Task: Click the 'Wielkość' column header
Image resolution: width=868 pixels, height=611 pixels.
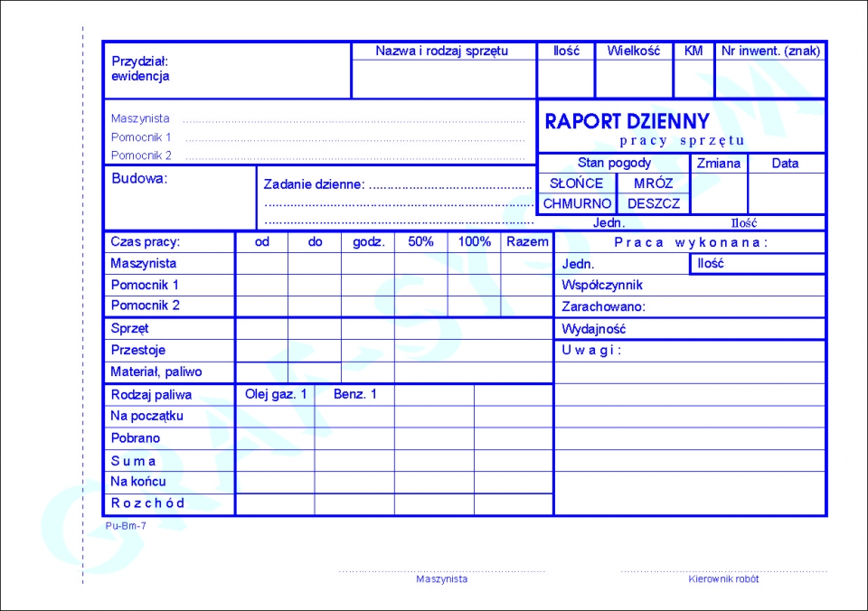Action: coord(633,51)
